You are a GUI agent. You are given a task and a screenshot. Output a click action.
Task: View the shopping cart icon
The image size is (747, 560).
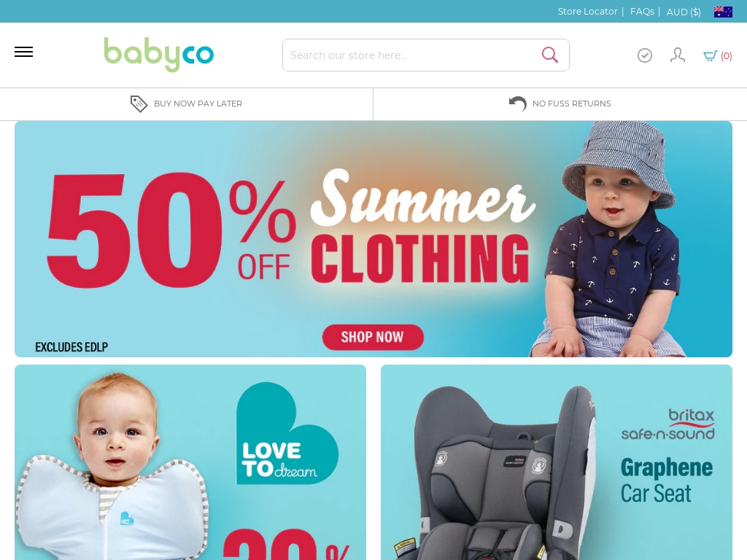tap(710, 55)
